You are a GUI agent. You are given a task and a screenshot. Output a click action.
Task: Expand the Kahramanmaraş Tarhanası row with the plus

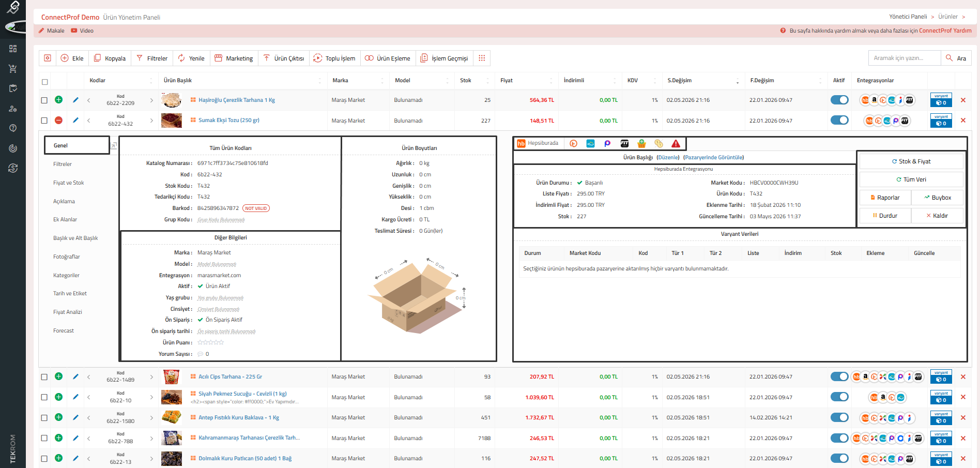[x=59, y=438]
